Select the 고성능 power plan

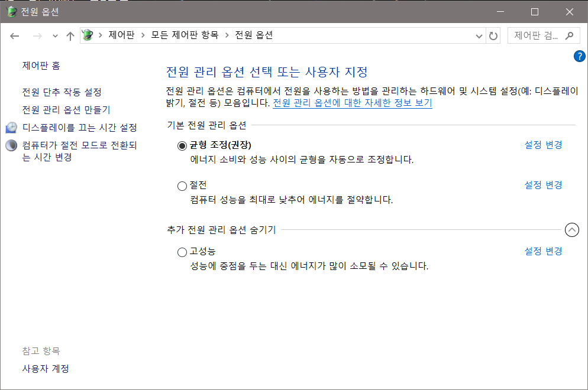(x=182, y=252)
